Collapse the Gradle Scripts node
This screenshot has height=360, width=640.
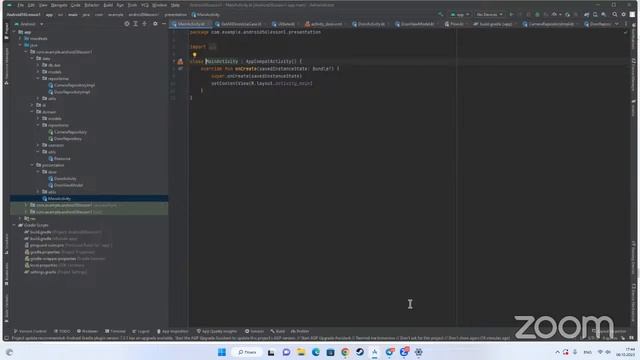pos(14,225)
